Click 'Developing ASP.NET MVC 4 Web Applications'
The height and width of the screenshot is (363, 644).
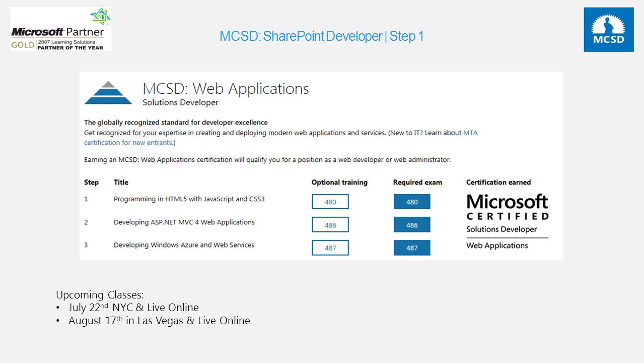pos(184,222)
